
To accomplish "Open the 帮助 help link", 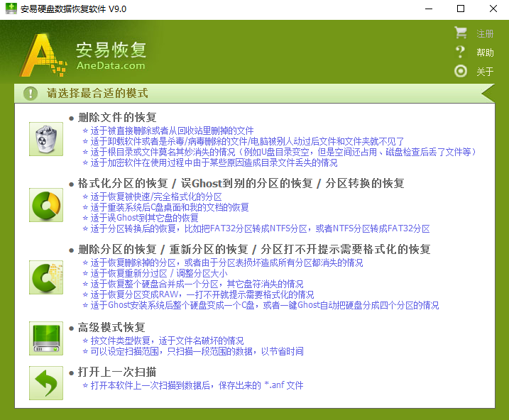I will coord(485,52).
